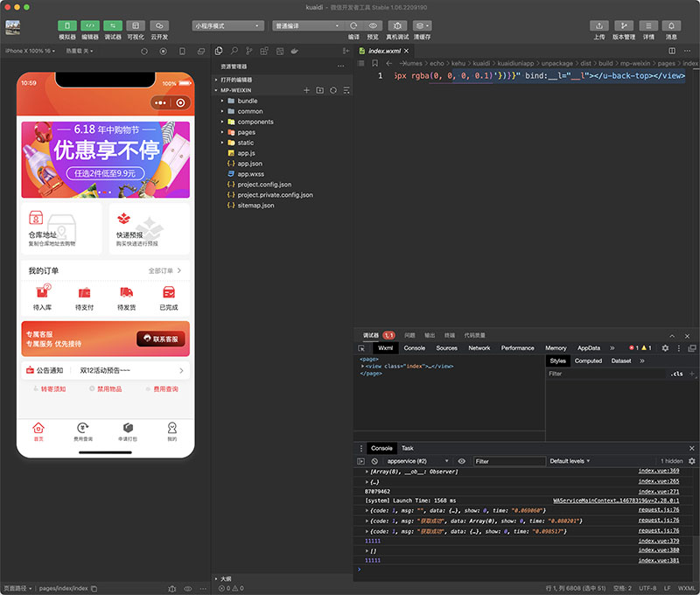Select the explorer files icon

[x=219, y=51]
